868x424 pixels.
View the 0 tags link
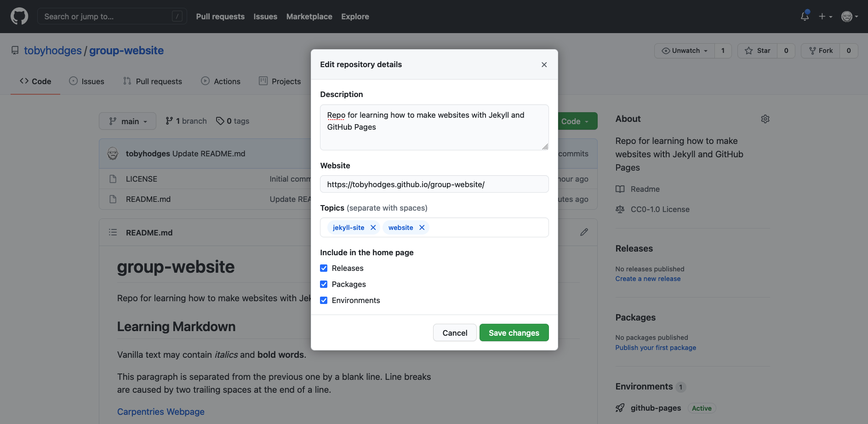pos(233,121)
